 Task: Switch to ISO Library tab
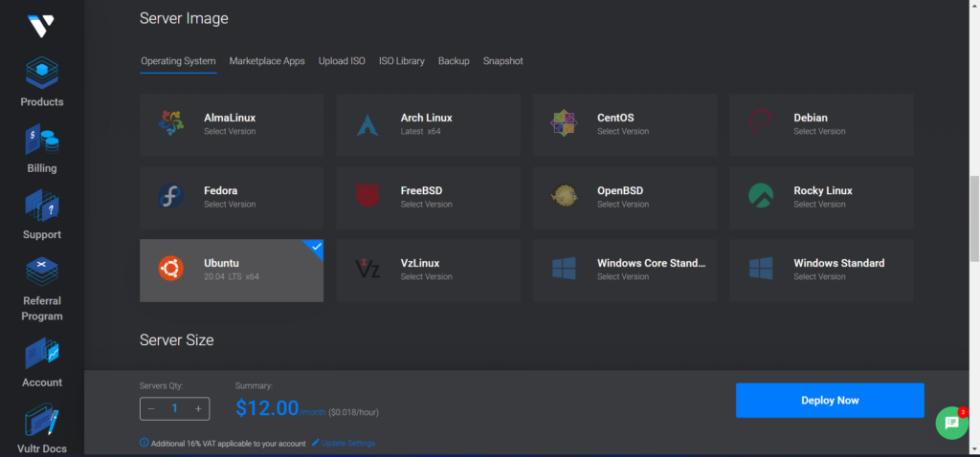coord(402,61)
